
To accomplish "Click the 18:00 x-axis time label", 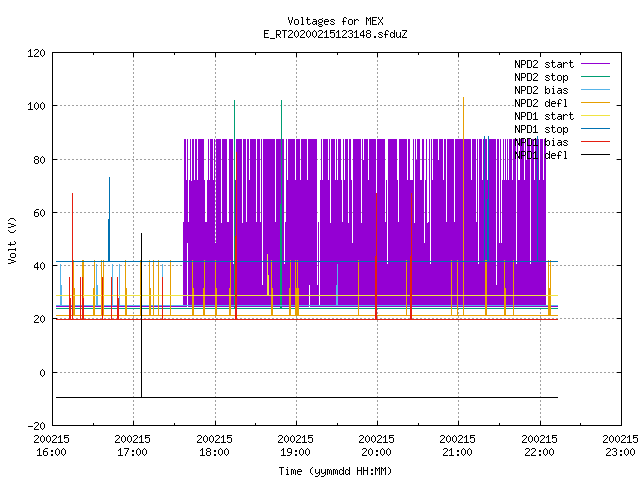I will [x=214, y=452].
